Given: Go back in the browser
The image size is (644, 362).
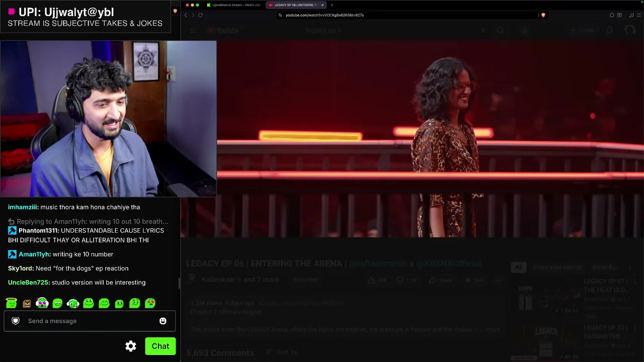Looking at the screenshot, I should click(186, 15).
